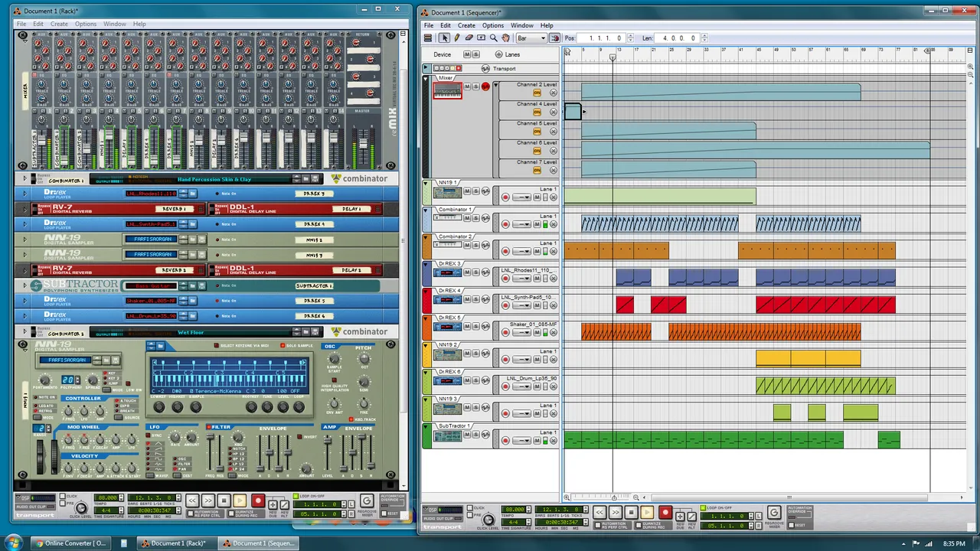The height and width of the screenshot is (551, 980).
Task: Toggle Channel 2 Level ON button
Action: [537, 93]
